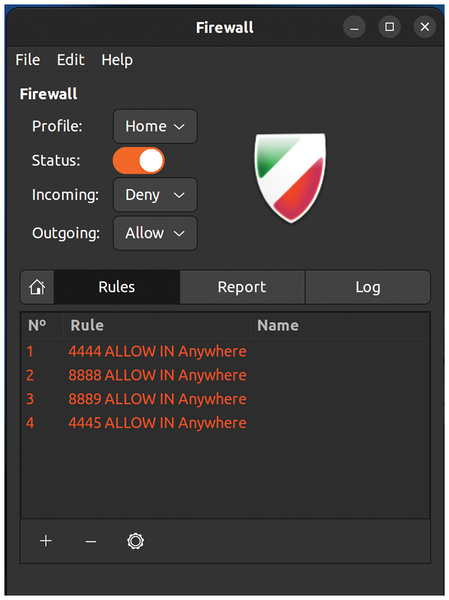449x600 pixels.
Task: Maximize the Firewall window
Action: pos(389,27)
